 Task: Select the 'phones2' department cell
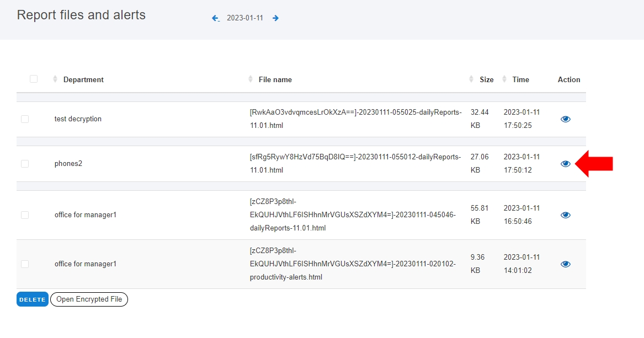(x=68, y=164)
